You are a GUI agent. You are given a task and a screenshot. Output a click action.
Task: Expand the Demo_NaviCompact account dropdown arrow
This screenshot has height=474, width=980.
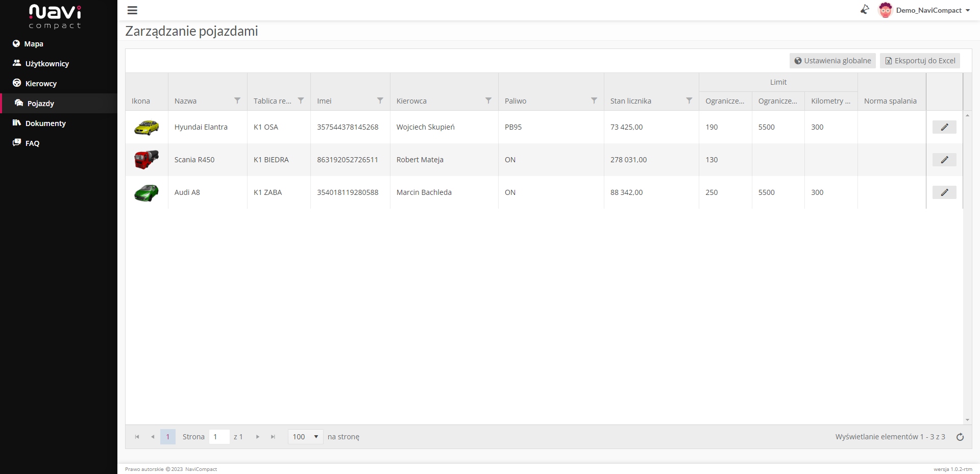click(x=968, y=10)
